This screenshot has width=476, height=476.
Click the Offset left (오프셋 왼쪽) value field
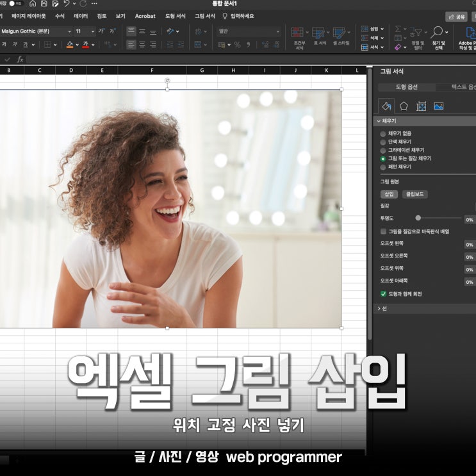click(x=470, y=244)
